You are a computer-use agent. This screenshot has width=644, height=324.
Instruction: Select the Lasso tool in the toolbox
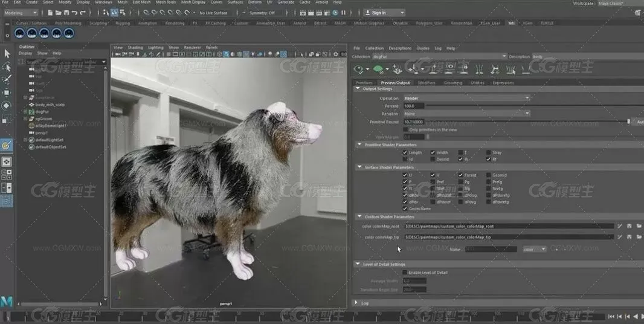[7, 66]
